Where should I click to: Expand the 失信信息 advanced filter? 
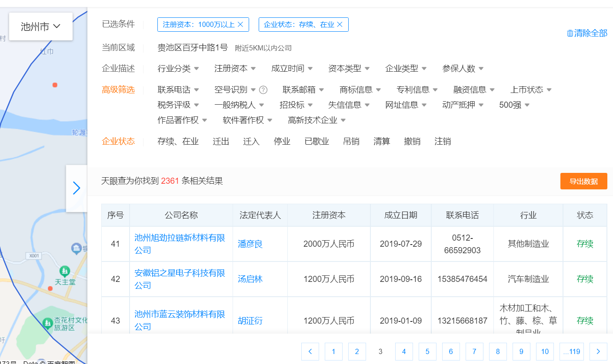pos(349,105)
